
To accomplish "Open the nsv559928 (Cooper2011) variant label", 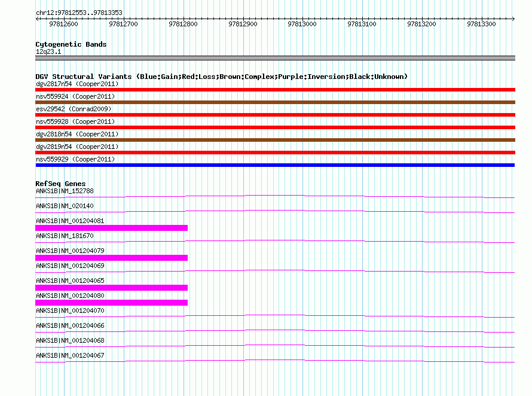I will [x=75, y=121].
